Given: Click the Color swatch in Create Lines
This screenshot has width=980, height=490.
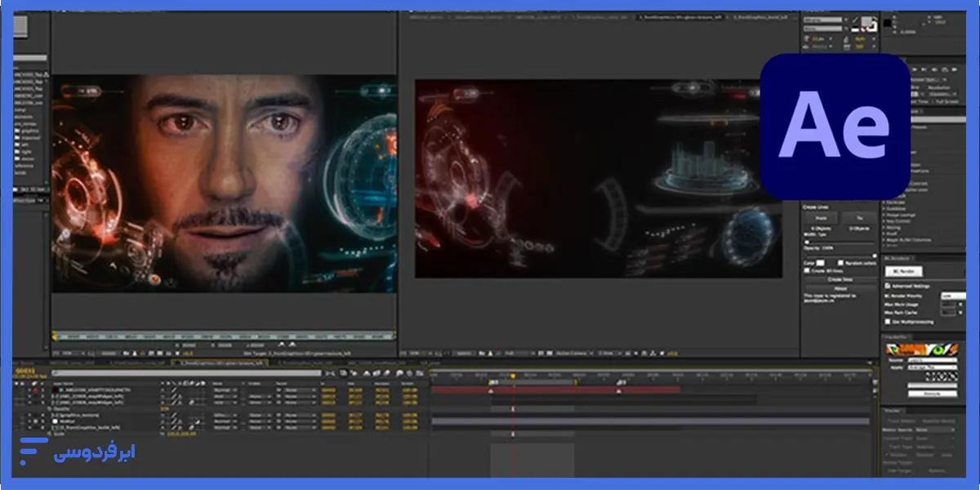Looking at the screenshot, I should click(x=820, y=263).
